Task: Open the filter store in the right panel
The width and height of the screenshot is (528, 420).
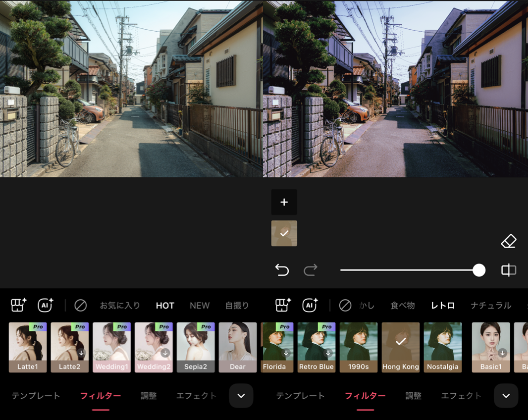Action: pyautogui.click(x=282, y=306)
